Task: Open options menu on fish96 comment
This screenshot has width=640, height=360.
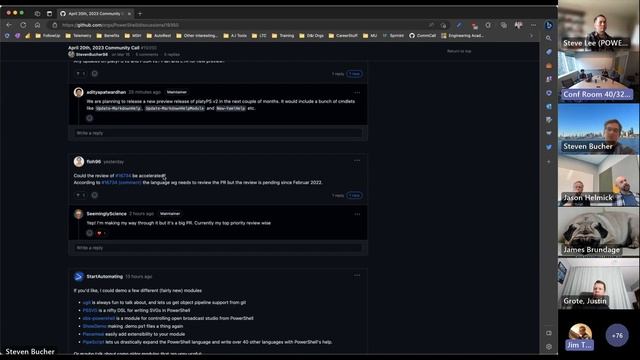Action: [x=357, y=160]
